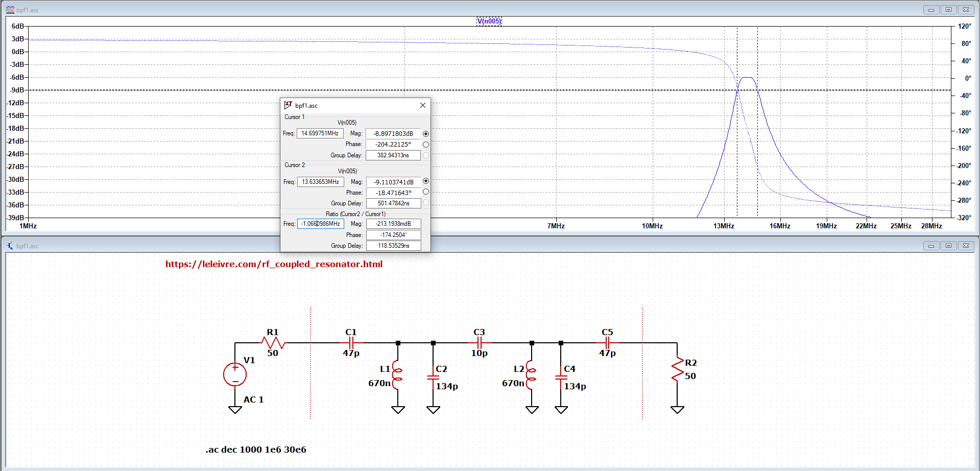Click the 50 value of R2
The width and height of the screenshot is (980, 471).
(690, 376)
